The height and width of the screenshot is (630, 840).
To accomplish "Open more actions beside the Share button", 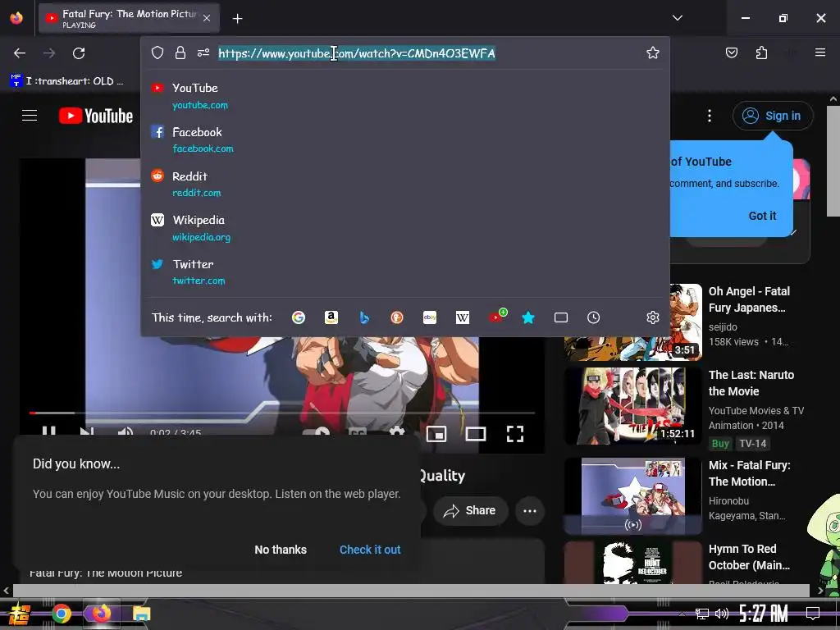I will pos(530,510).
